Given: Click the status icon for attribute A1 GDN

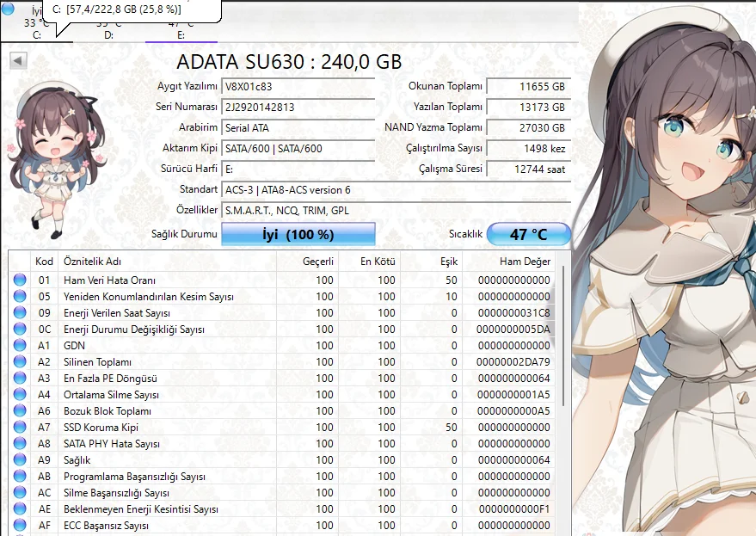Looking at the screenshot, I should click(x=20, y=346).
